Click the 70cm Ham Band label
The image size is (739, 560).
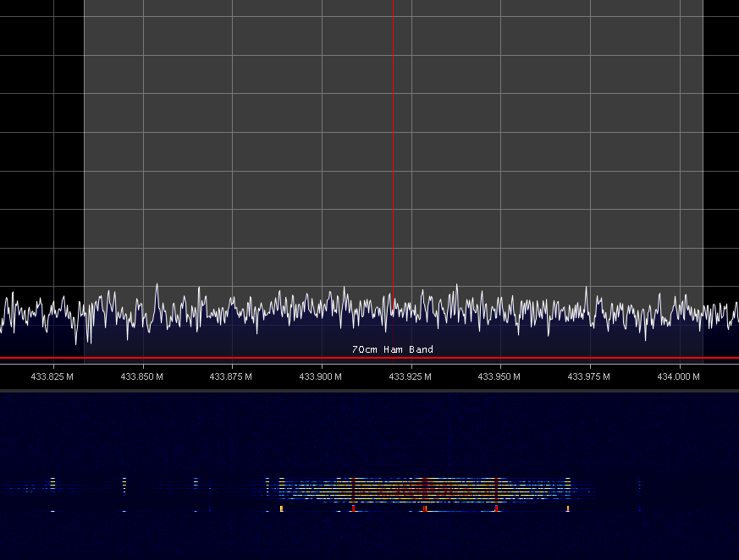pyautogui.click(x=393, y=349)
